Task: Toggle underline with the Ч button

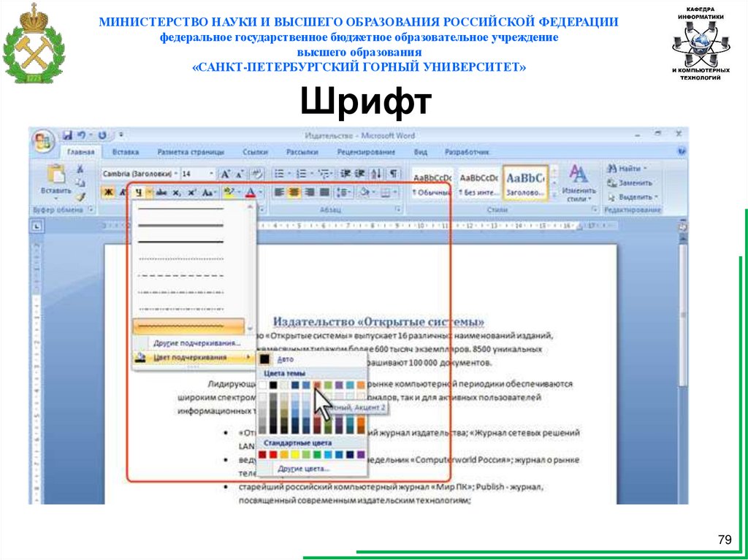Action: coord(138,192)
